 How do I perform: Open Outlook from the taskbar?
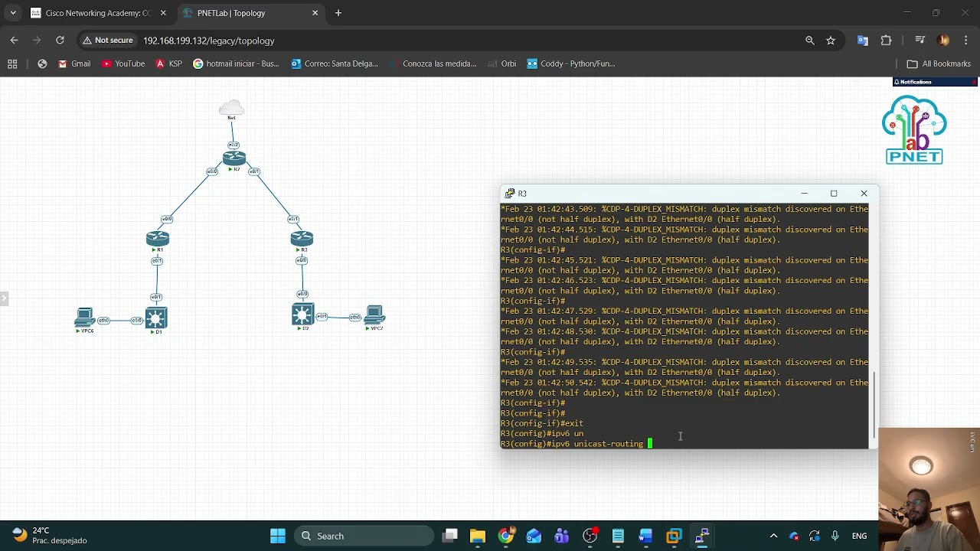534,536
